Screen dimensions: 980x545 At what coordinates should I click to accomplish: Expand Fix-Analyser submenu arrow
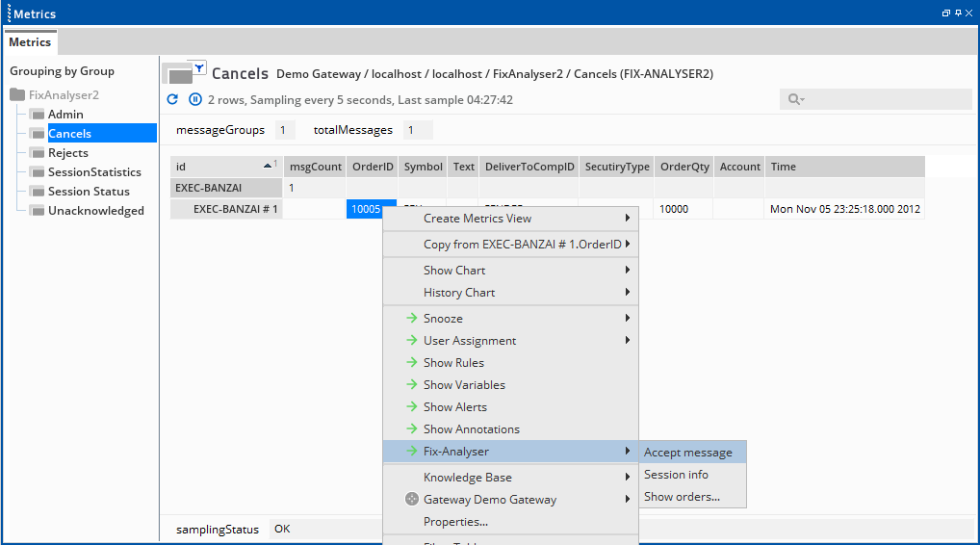(x=627, y=451)
